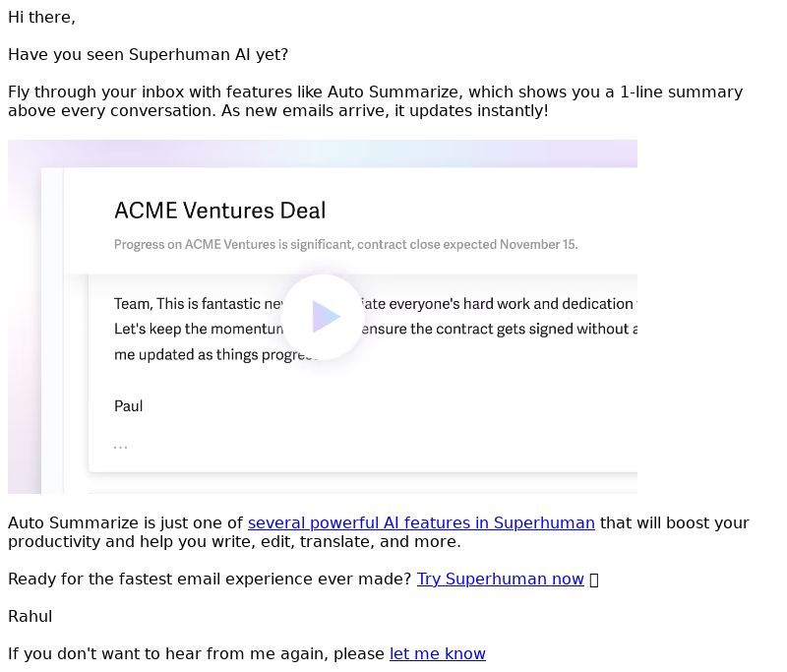Image resolution: width=787 pixels, height=672 pixels.
Task: Play the Auto Summarize demo video
Action: point(323,317)
